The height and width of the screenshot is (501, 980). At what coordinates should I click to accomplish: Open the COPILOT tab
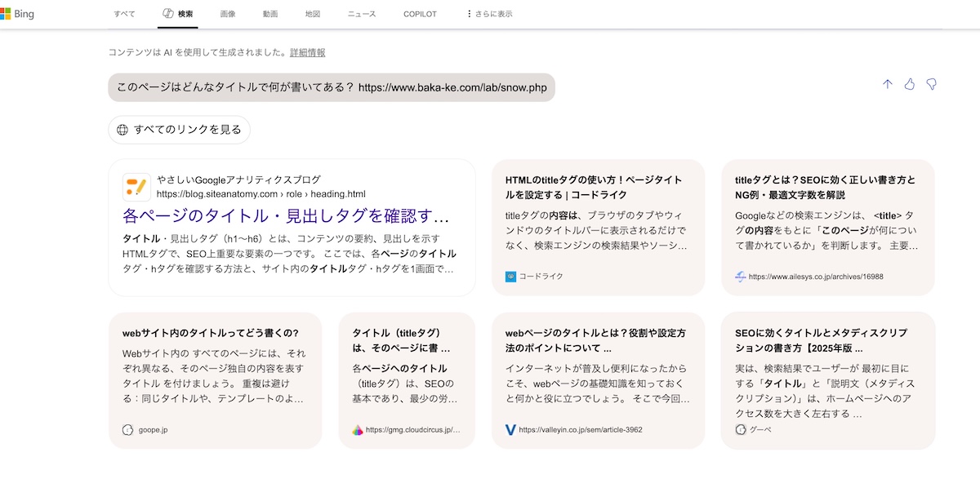pos(420,14)
